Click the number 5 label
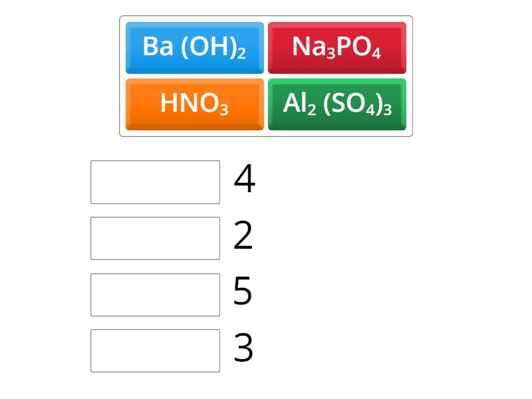532x399 pixels. [243, 293]
